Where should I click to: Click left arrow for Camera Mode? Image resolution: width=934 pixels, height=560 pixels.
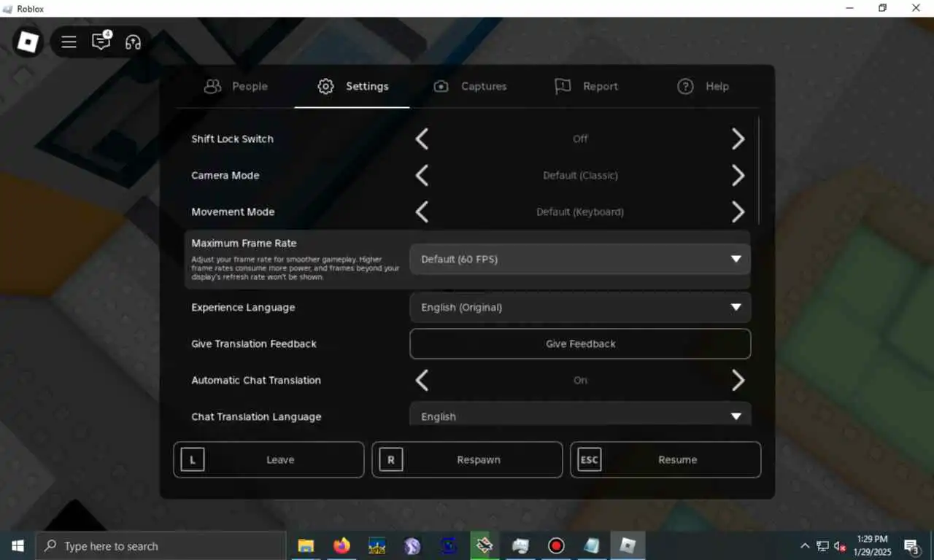[x=422, y=175]
